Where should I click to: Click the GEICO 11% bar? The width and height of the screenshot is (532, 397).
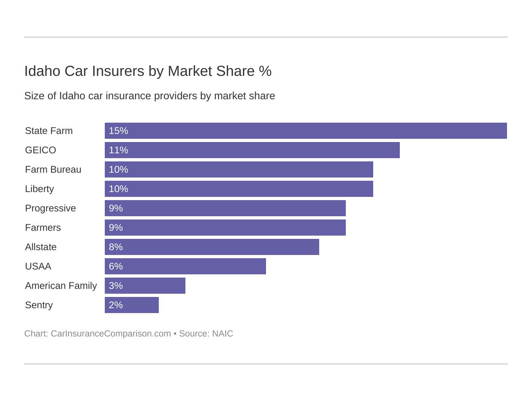pos(252,150)
